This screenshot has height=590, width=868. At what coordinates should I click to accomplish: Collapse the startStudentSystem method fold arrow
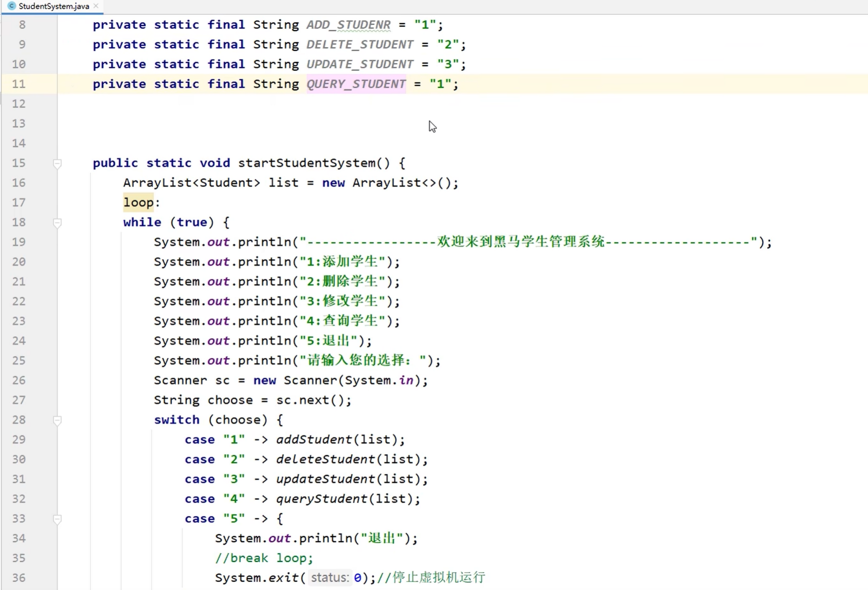57,164
